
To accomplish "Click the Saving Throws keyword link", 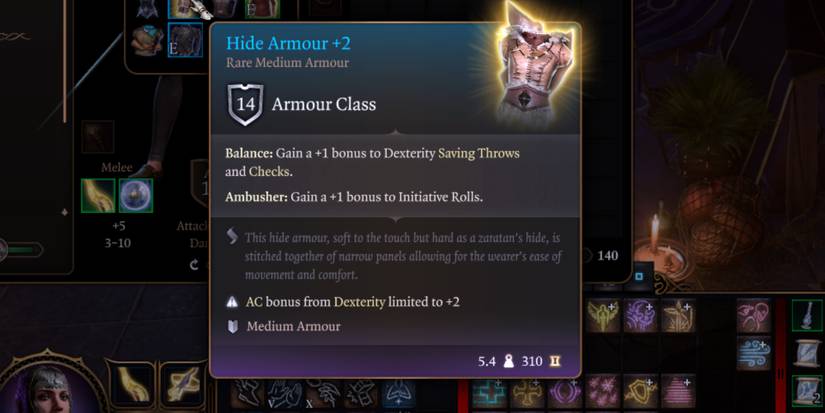I will [x=479, y=153].
